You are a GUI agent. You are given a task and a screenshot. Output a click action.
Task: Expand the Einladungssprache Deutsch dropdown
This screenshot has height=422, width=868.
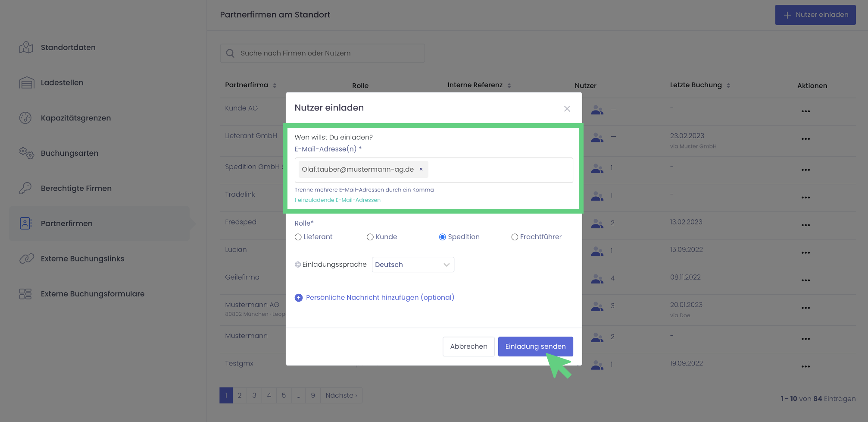[x=412, y=265]
